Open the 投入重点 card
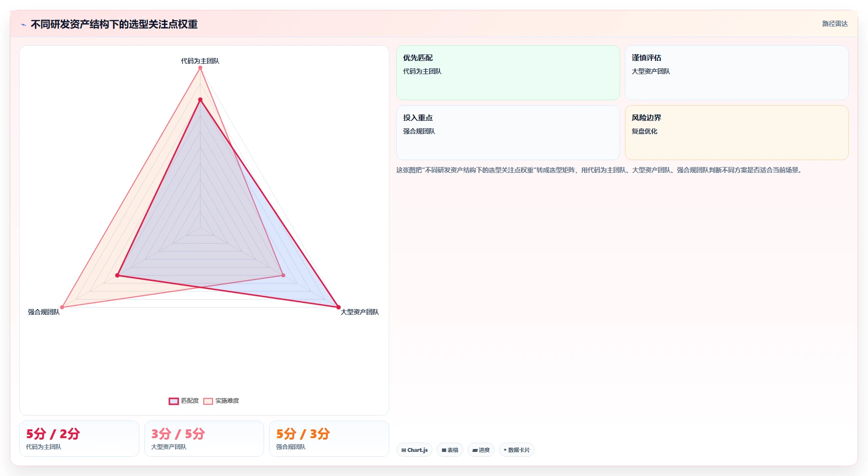Screen dimensions: 868x476 point(508,133)
